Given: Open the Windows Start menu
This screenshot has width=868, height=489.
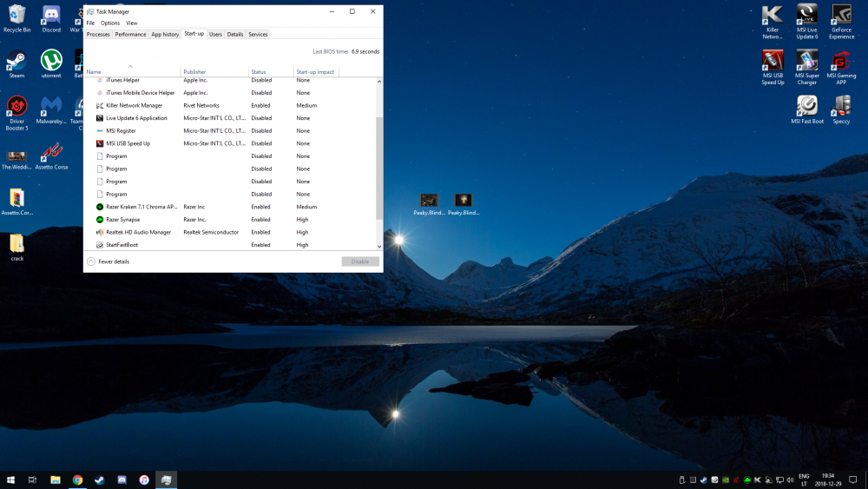Looking at the screenshot, I should pos(10,479).
